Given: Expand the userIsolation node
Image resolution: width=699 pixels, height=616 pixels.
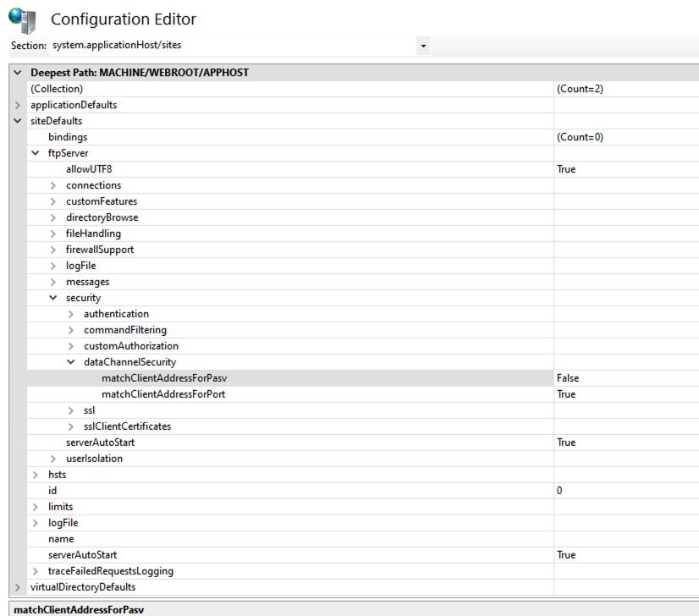Looking at the screenshot, I should [x=52, y=458].
